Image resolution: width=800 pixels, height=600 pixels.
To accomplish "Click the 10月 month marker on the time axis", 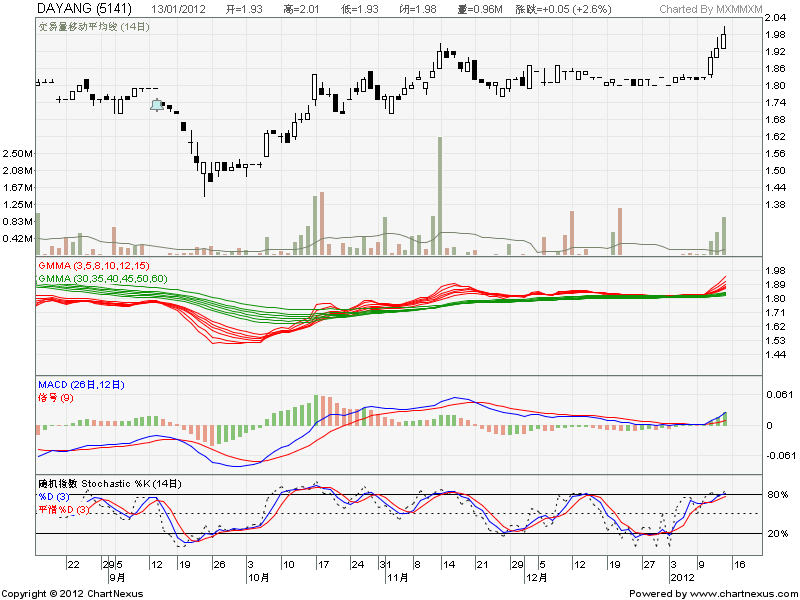I will [x=258, y=578].
